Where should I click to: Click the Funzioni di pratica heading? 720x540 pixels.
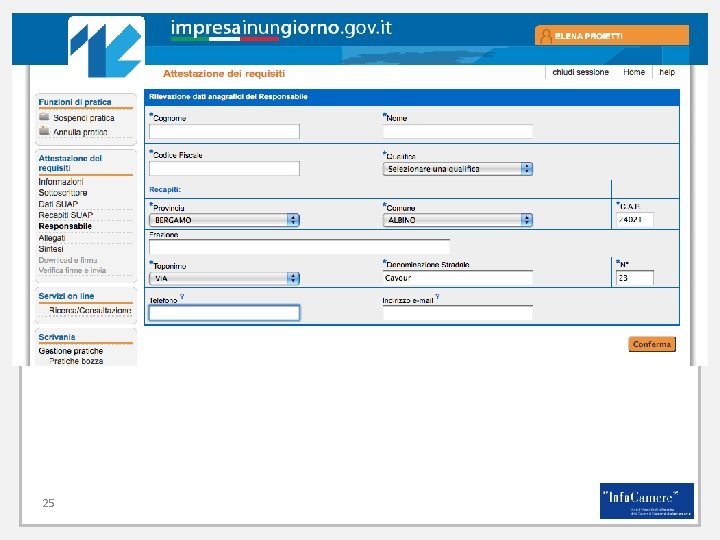point(75,102)
